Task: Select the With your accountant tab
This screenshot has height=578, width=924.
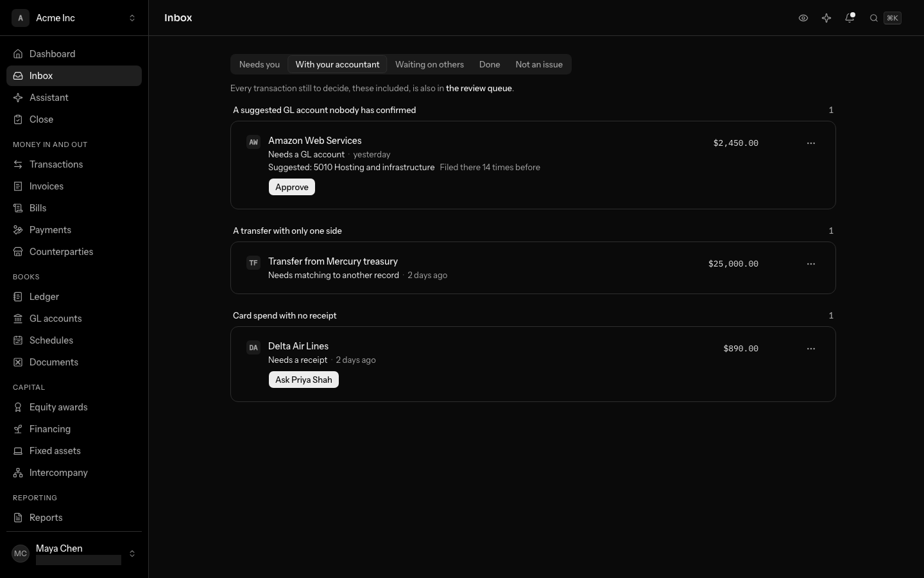Action: coord(338,64)
